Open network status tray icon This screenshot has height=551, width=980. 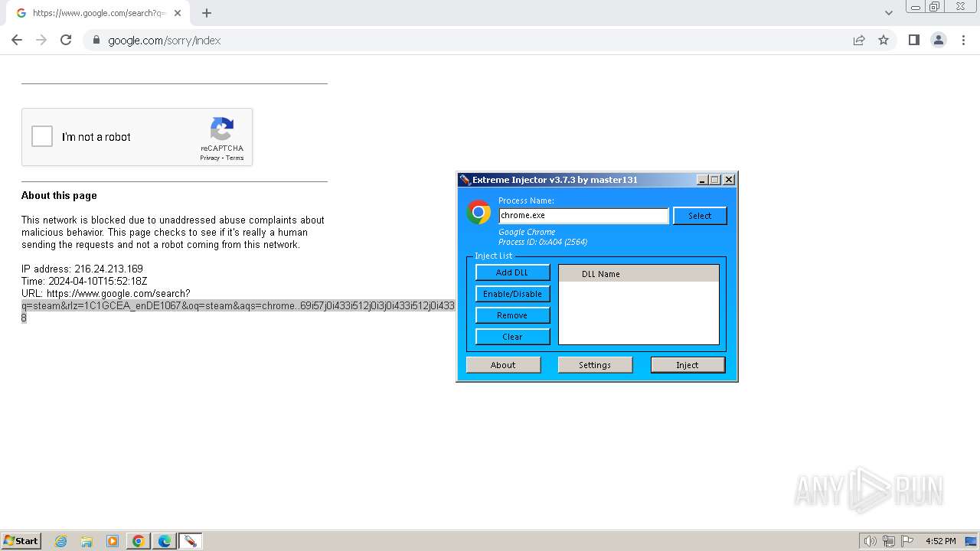[x=889, y=541]
